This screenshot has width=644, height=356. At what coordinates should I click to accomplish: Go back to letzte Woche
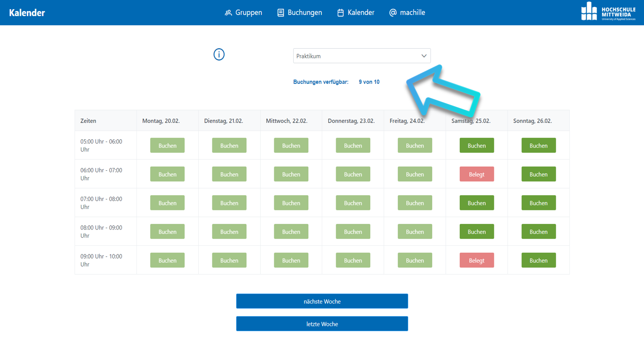(x=322, y=324)
